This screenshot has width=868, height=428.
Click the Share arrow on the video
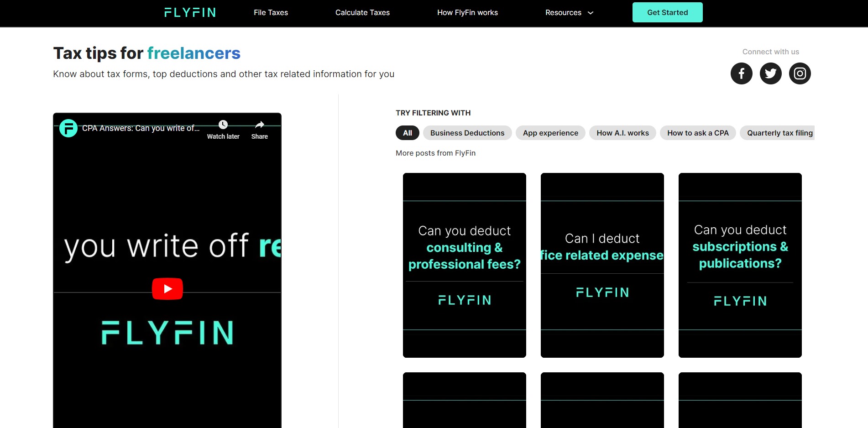260,125
